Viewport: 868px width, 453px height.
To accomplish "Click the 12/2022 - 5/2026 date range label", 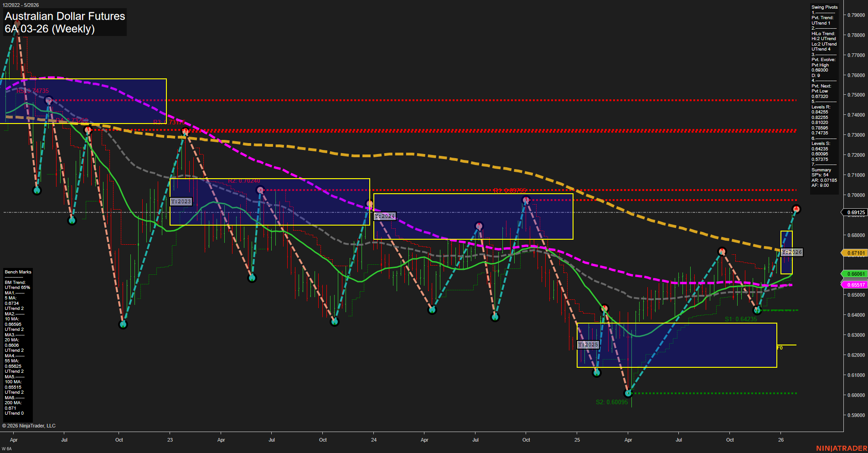I will coord(21,5).
